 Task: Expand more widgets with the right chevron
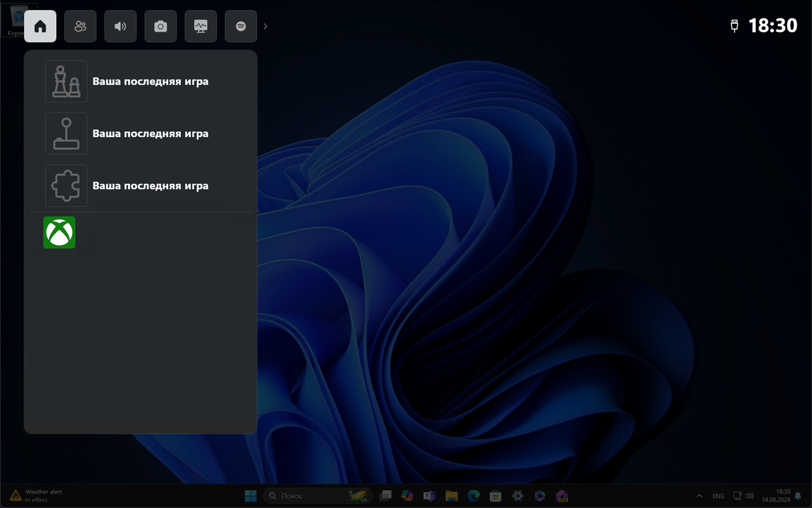click(265, 26)
